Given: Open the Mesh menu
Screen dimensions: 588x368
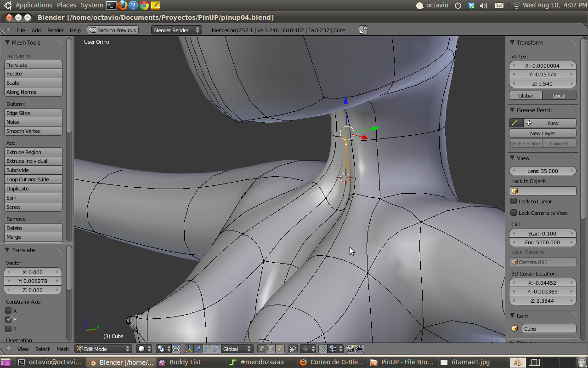Looking at the screenshot, I should (62, 349).
